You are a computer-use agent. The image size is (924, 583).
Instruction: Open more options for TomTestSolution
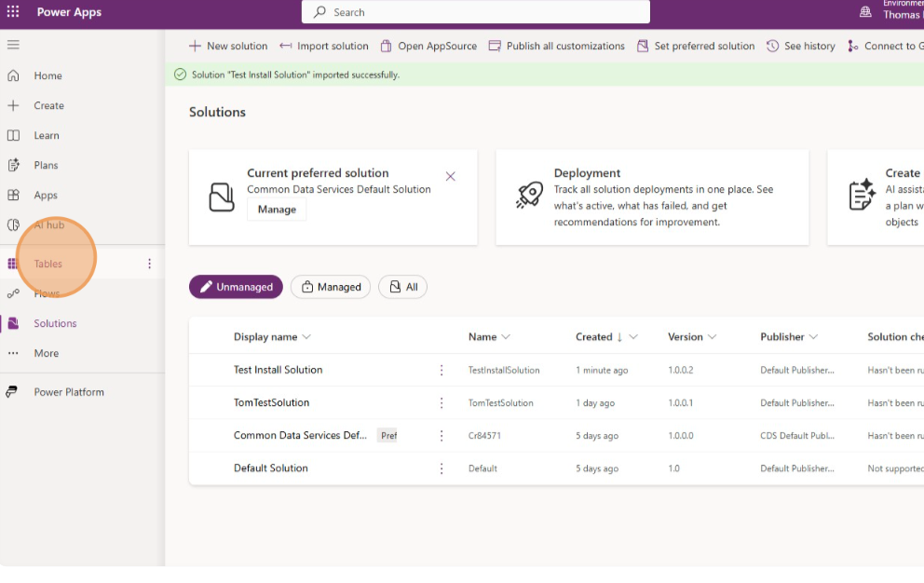442,402
